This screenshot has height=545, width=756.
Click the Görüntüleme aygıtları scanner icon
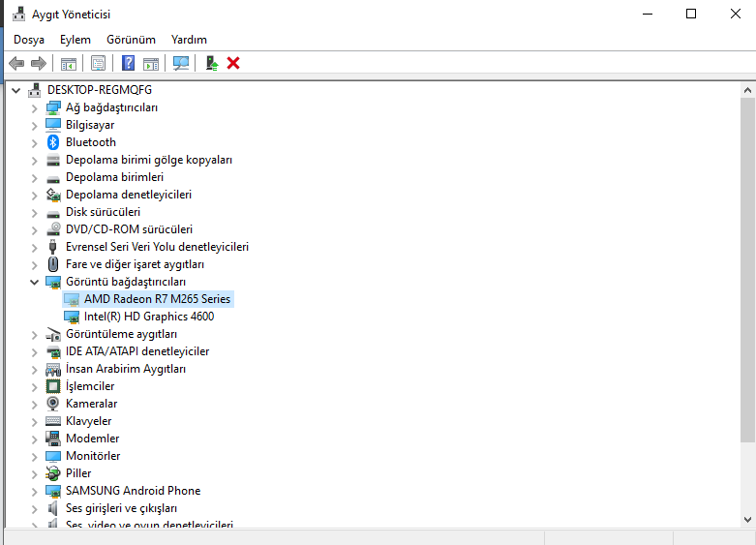pos(53,334)
